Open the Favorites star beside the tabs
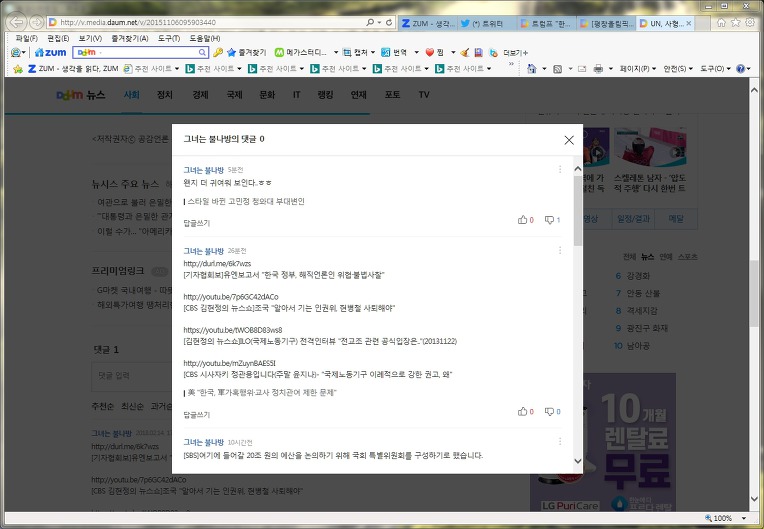Viewport: 764px width, 529px height. pos(736,22)
